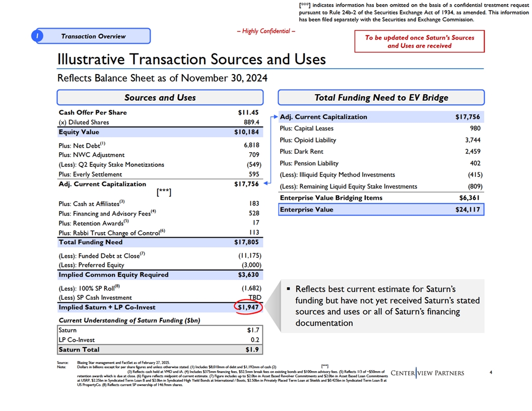Open the Transaction Overview section tab
Screen dimensions: 532x411
(x=93, y=36)
